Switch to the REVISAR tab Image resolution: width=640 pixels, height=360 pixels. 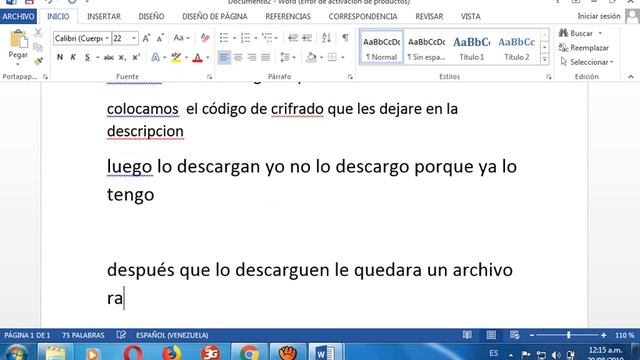[429, 17]
